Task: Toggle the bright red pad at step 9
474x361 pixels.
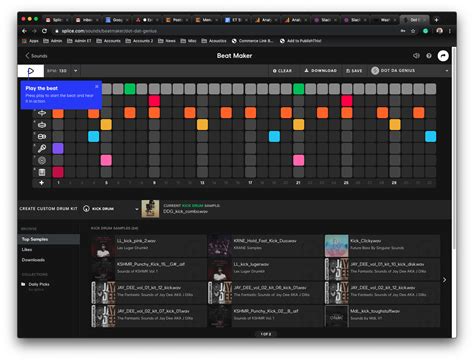Action: pyautogui.click(x=154, y=101)
